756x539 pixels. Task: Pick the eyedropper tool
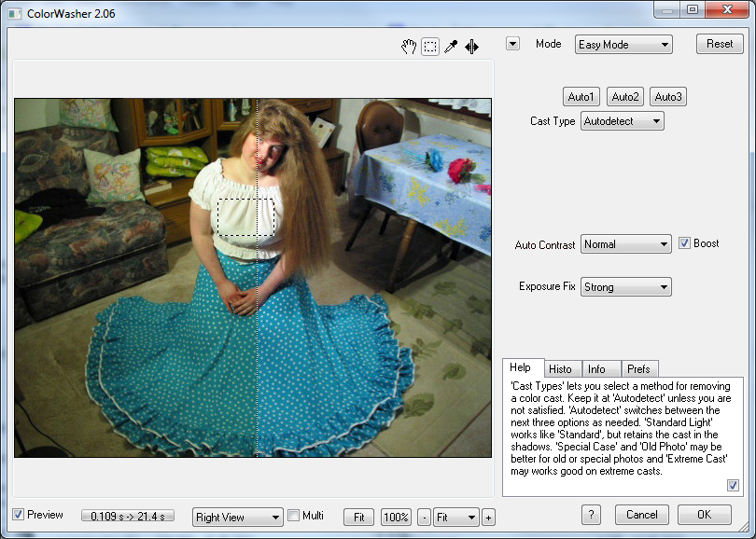[x=451, y=47]
